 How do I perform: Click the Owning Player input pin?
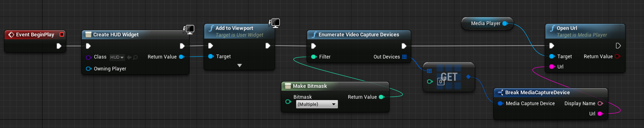[89, 69]
